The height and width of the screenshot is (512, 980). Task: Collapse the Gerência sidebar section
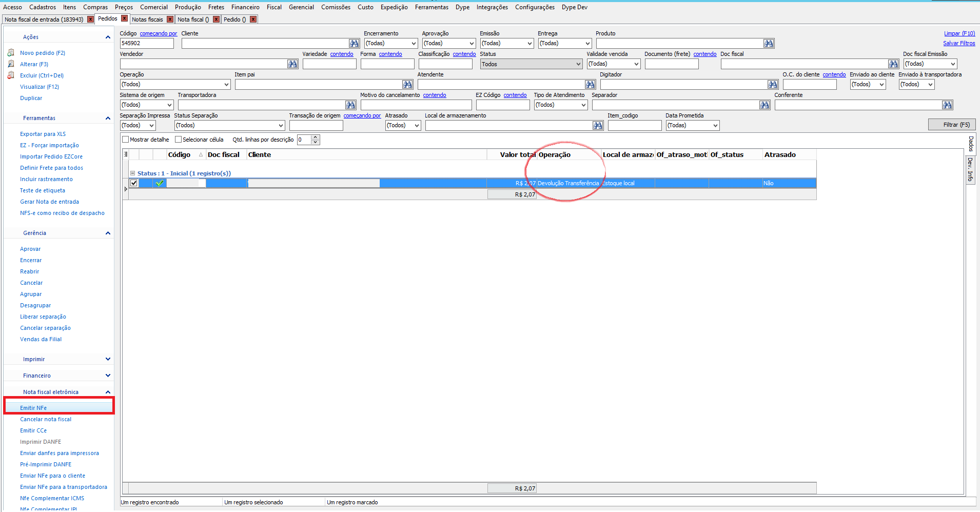pos(108,233)
